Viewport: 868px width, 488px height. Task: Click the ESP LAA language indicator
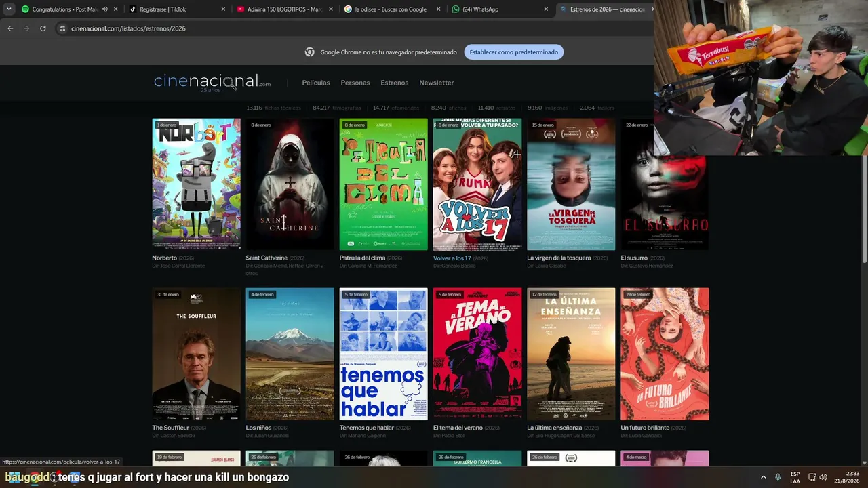[x=795, y=477]
